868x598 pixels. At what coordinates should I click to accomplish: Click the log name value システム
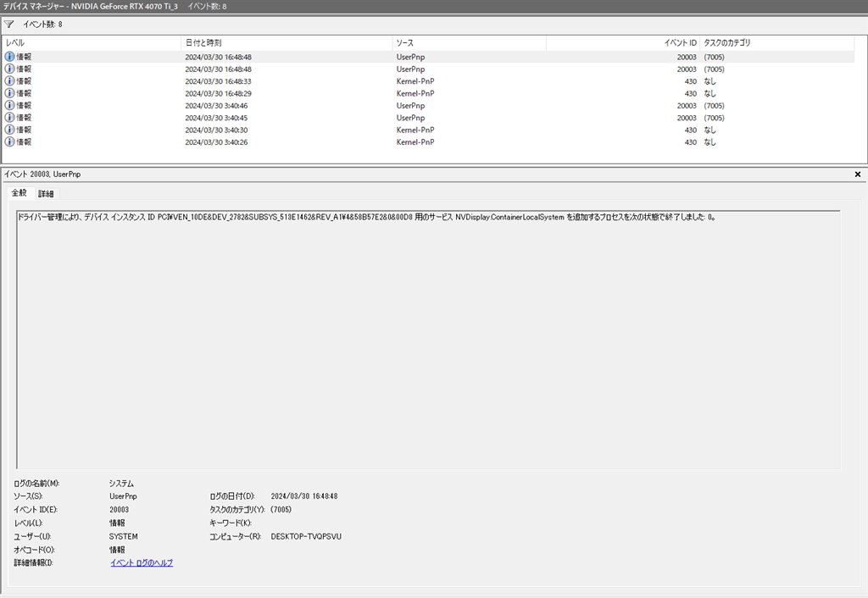click(x=121, y=483)
